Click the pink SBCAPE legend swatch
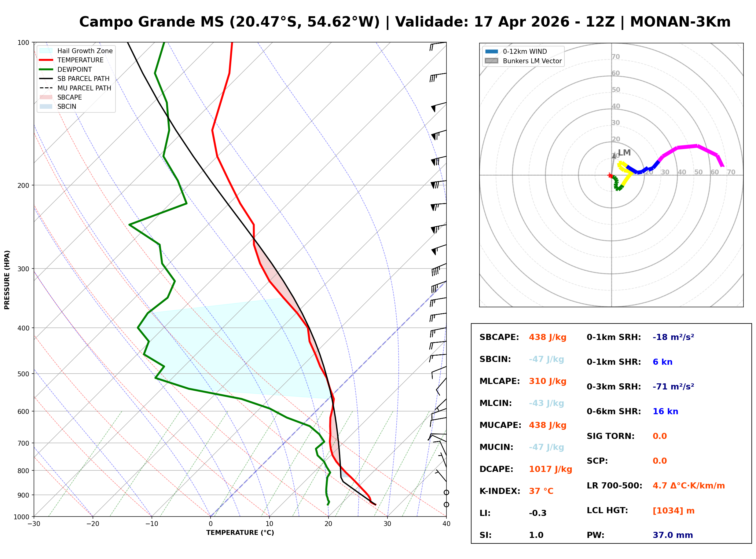 pyautogui.click(x=46, y=97)
